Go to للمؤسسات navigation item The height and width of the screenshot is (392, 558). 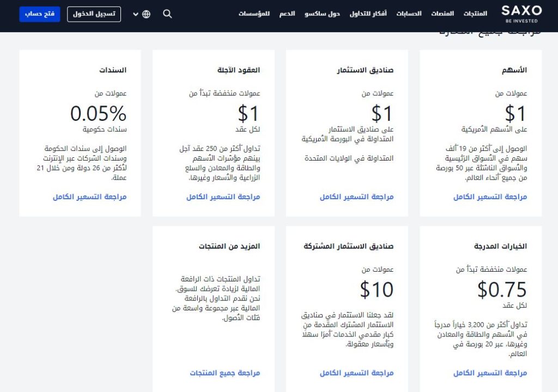(254, 14)
